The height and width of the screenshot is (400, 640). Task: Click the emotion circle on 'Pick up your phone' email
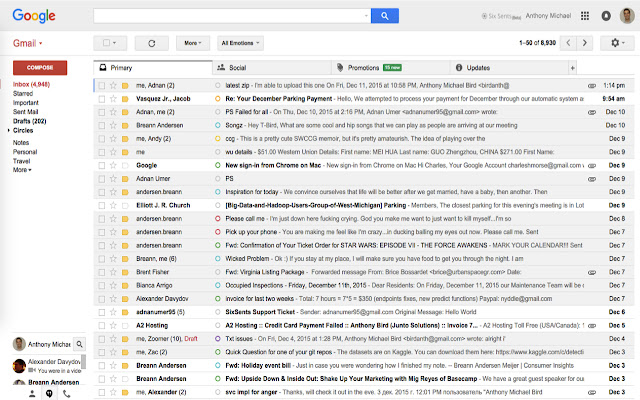[x=218, y=232]
